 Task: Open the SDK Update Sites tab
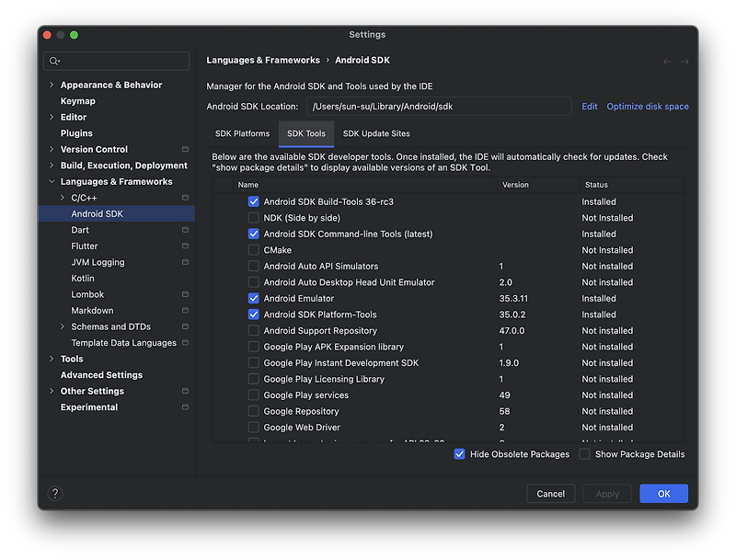click(375, 132)
